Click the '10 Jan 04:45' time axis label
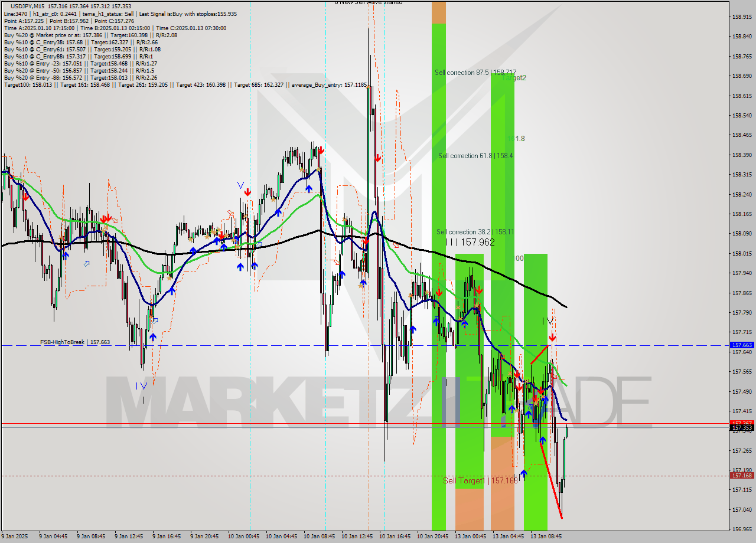The image size is (756, 543). pos(281,537)
